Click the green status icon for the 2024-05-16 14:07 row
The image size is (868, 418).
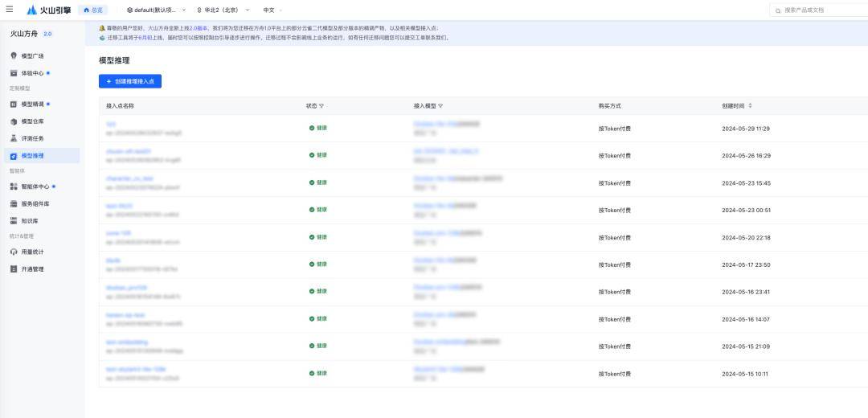(312, 319)
